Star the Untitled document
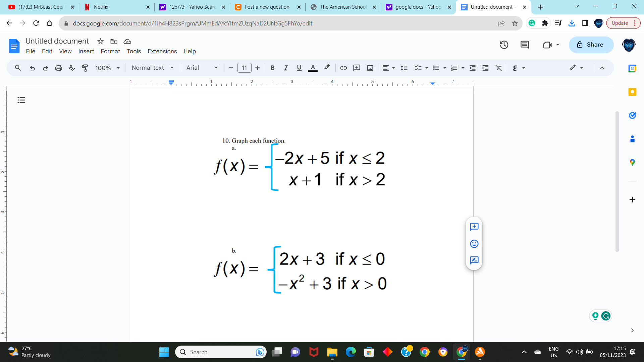This screenshot has height=362, width=644. point(100,41)
